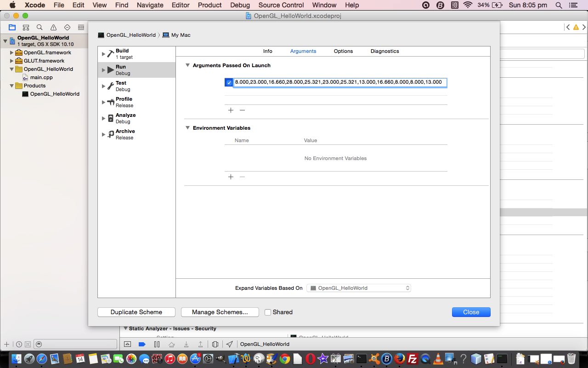Expand the Test scheme action
The height and width of the screenshot is (368, 588).
(x=103, y=86)
